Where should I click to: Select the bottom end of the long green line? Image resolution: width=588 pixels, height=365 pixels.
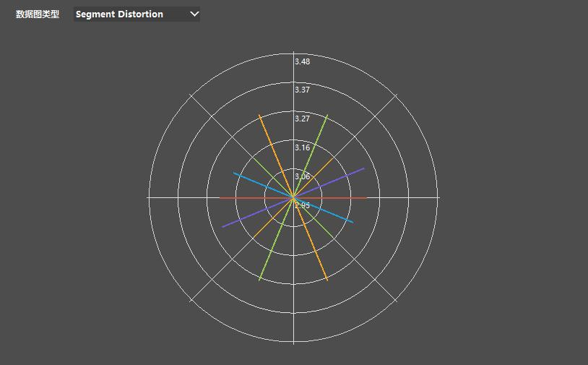pyautogui.click(x=259, y=280)
